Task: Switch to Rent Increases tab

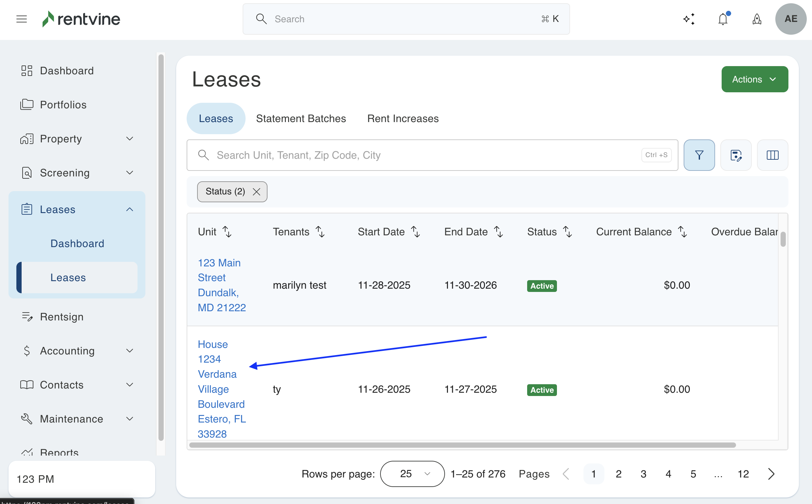Action: point(403,119)
